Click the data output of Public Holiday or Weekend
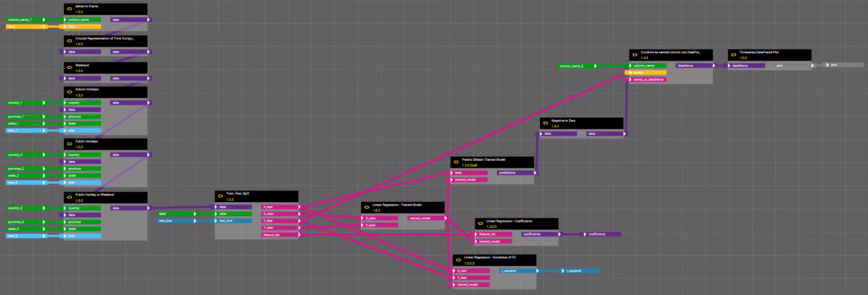Image resolution: width=868 pixels, height=295 pixels. click(x=130, y=208)
